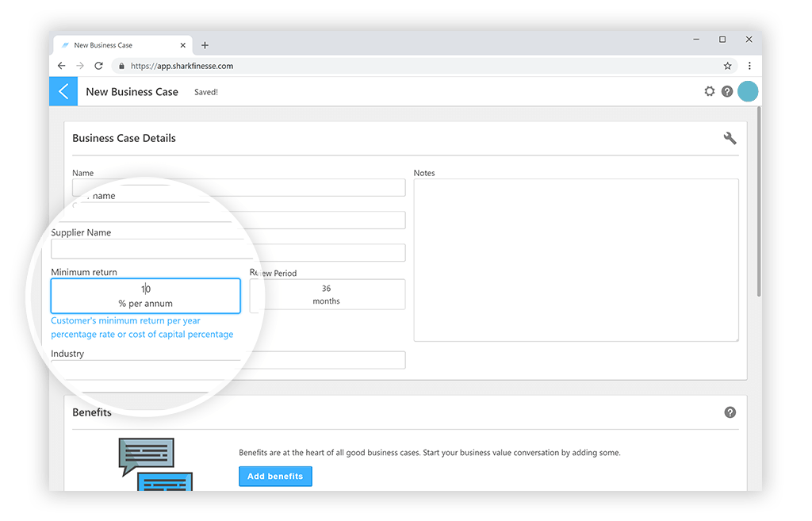The image size is (812, 521).
Task: Bookmark page with the star icon
Action: (x=727, y=67)
